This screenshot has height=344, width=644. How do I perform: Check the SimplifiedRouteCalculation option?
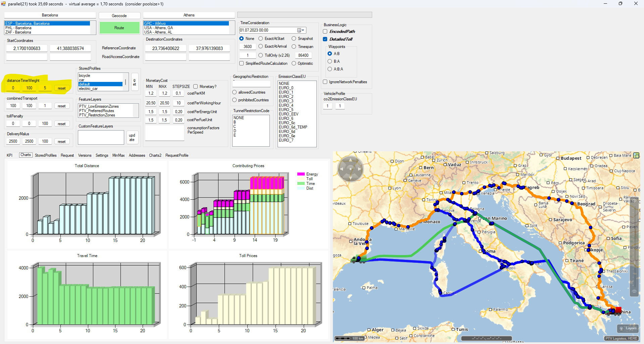coord(242,63)
